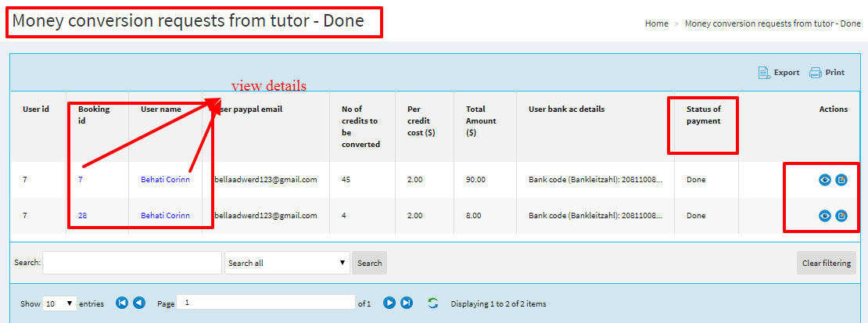Go to next page of results
This screenshot has width=868, height=323.
pos(389,303)
